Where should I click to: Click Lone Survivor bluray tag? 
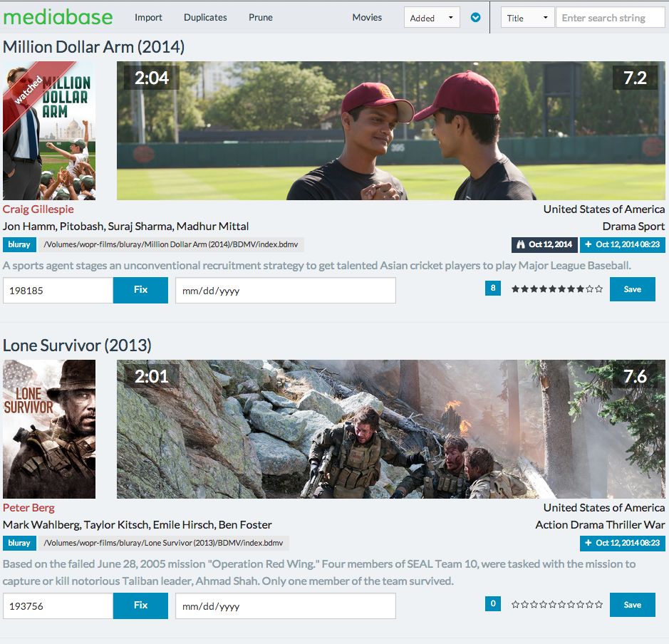click(x=19, y=543)
